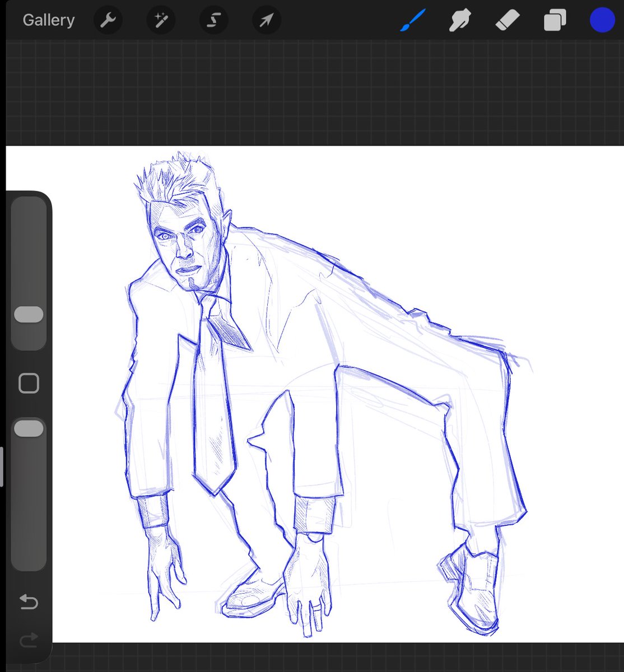The width and height of the screenshot is (624, 672).
Task: Click the brush opacity slider handle
Action: tap(29, 429)
